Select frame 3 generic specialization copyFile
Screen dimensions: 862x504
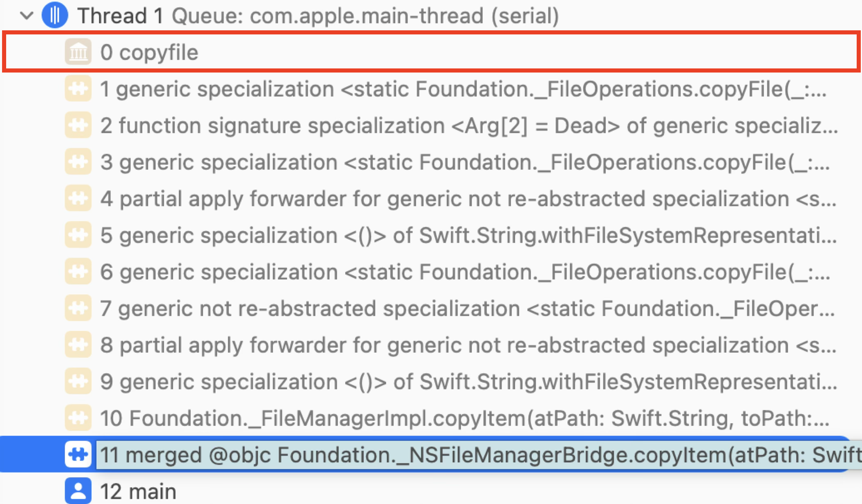431,162
